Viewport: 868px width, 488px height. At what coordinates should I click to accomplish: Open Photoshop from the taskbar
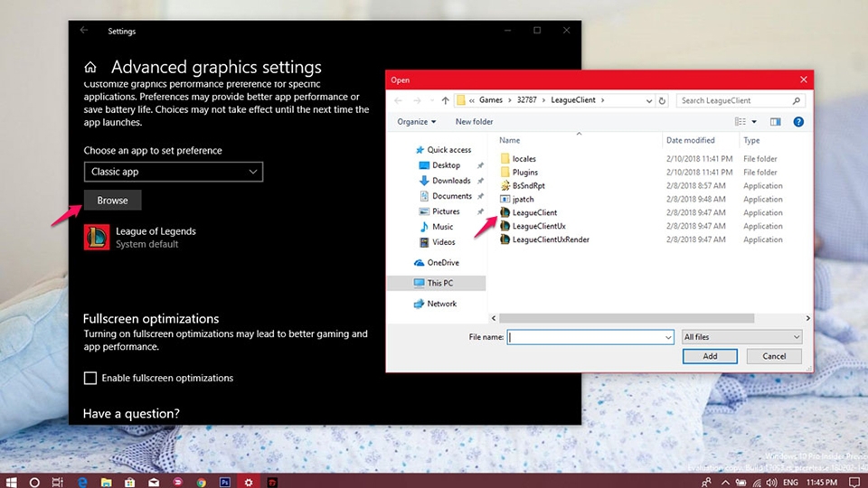pos(225,483)
